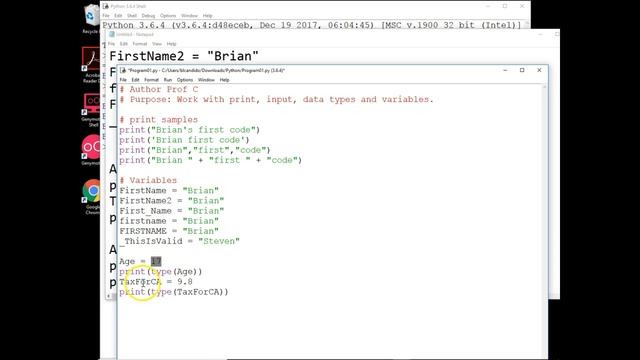Open Window menu in the Python Shell window
Viewport: 640px width, 360px height.
[x=189, y=16]
